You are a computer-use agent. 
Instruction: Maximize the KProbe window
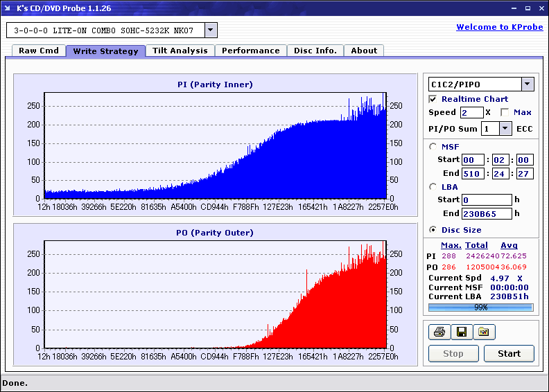pos(528,8)
